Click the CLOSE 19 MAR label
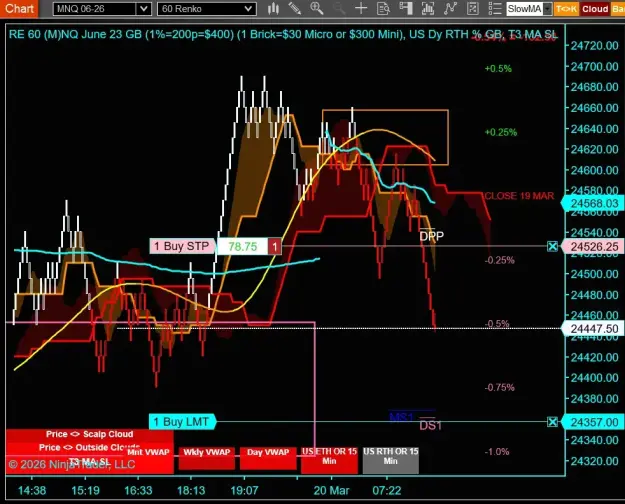This screenshot has height=504, width=625. pyautogui.click(x=519, y=196)
